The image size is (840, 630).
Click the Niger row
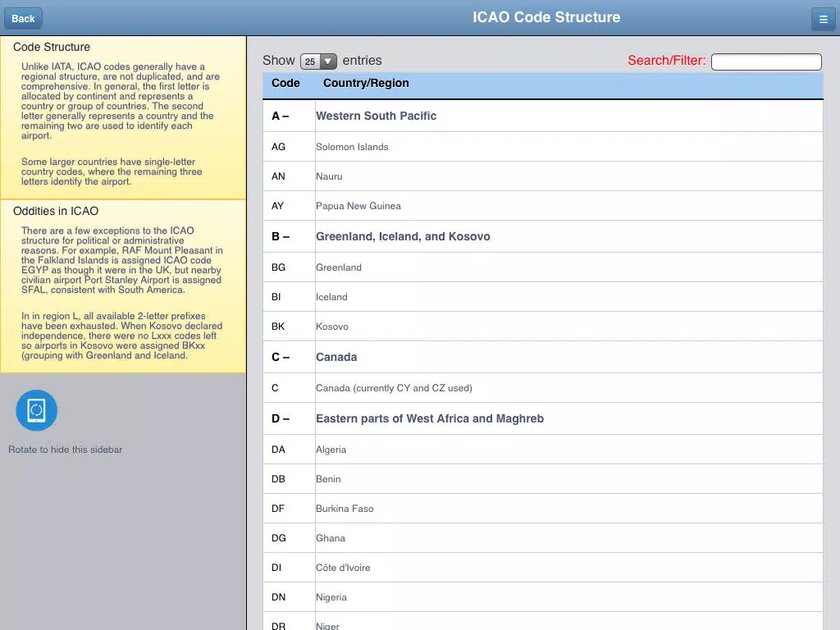point(543,622)
